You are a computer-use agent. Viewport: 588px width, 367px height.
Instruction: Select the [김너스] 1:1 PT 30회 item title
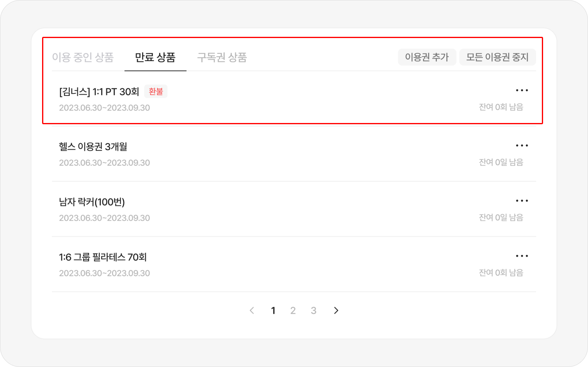click(x=99, y=92)
